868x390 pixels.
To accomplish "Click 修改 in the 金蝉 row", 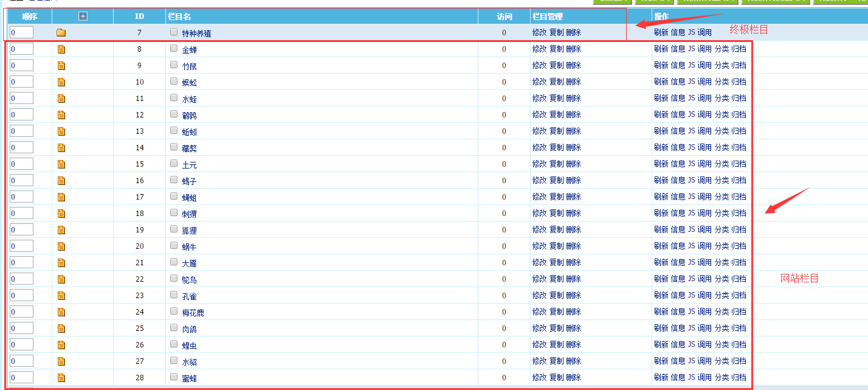I will click(x=539, y=49).
